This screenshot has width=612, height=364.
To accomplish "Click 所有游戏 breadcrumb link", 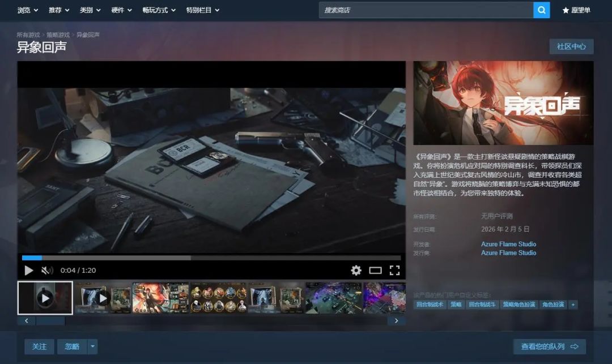I will pyautogui.click(x=28, y=35).
